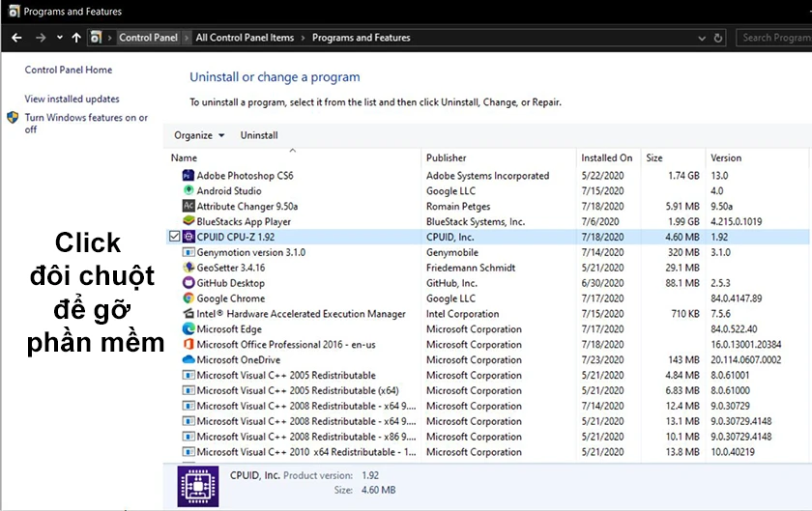812x511 pixels.
Task: Expand the address bar history dropdown
Action: click(x=702, y=39)
